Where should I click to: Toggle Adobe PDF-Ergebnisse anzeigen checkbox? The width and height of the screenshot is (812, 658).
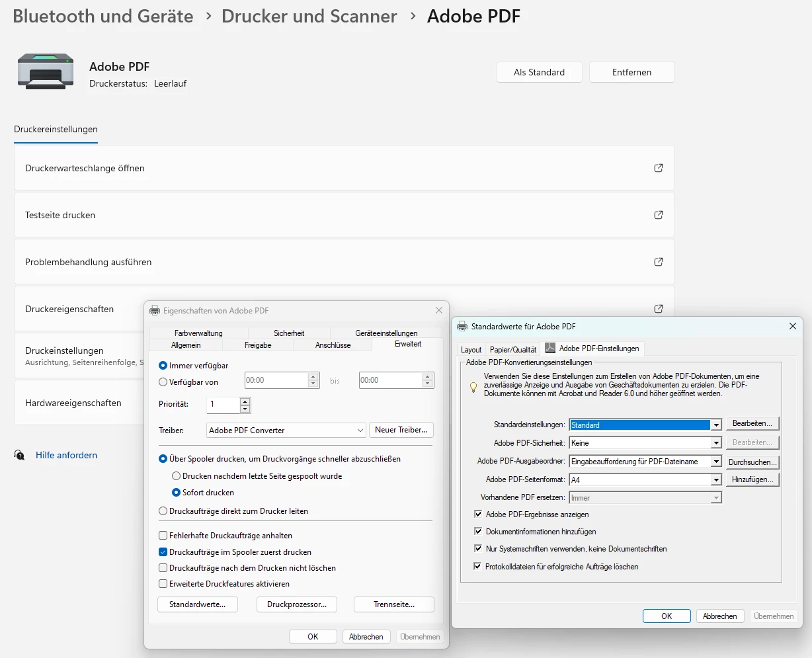tap(478, 514)
